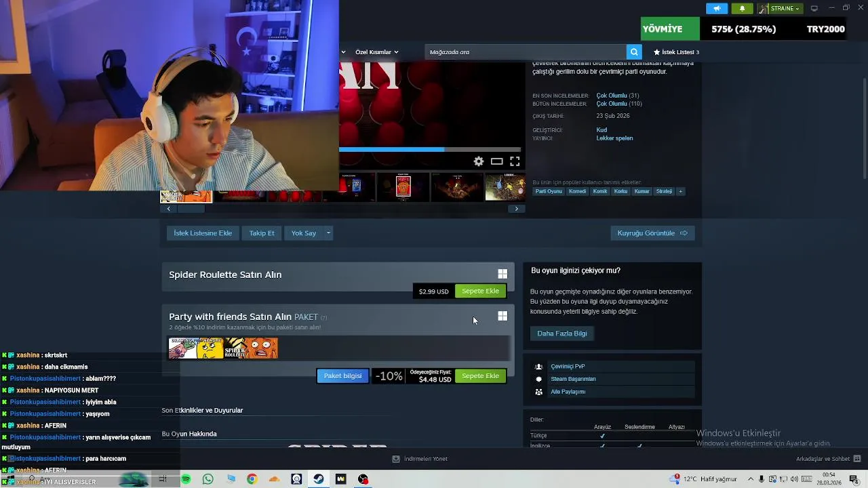Open the trailer video settings gear
This screenshot has width=868, height=488.
click(x=479, y=161)
